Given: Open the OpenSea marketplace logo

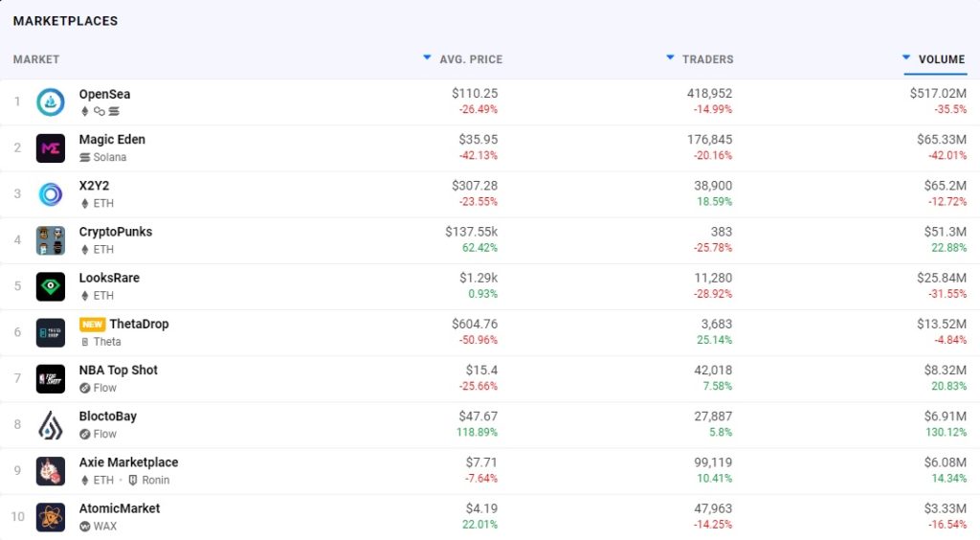Looking at the screenshot, I should click(x=51, y=101).
